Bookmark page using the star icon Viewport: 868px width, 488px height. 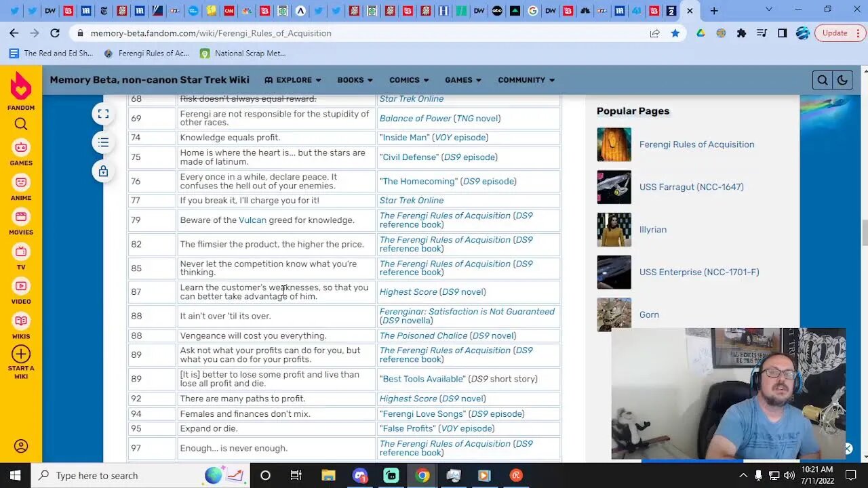[675, 33]
